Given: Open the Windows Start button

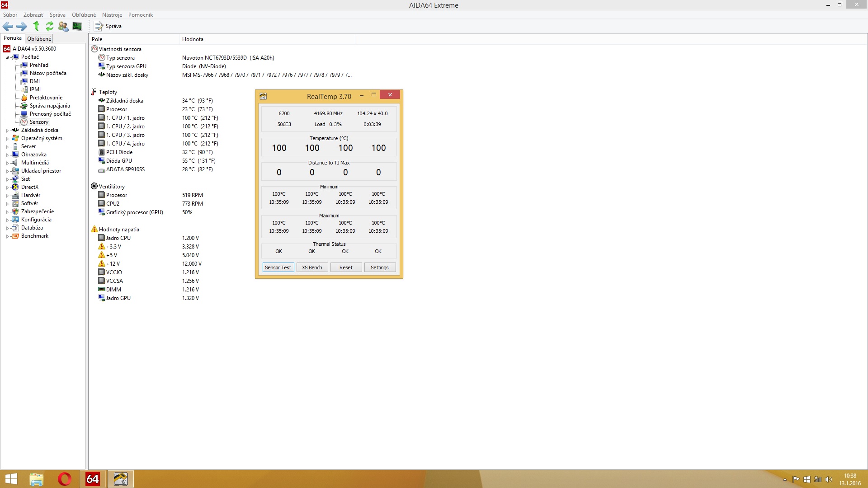Looking at the screenshot, I should [x=11, y=479].
